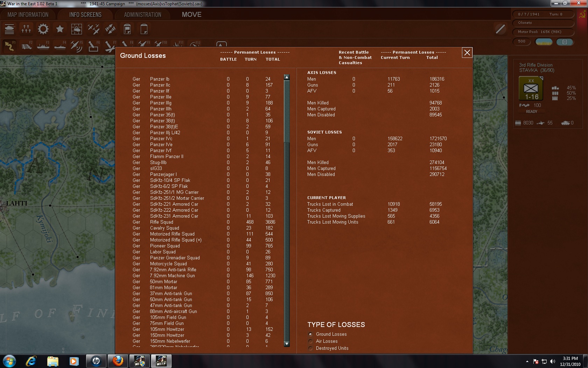Image resolution: width=588 pixels, height=368 pixels.
Task: Select the F2 rail mode icon
Action: (26, 46)
